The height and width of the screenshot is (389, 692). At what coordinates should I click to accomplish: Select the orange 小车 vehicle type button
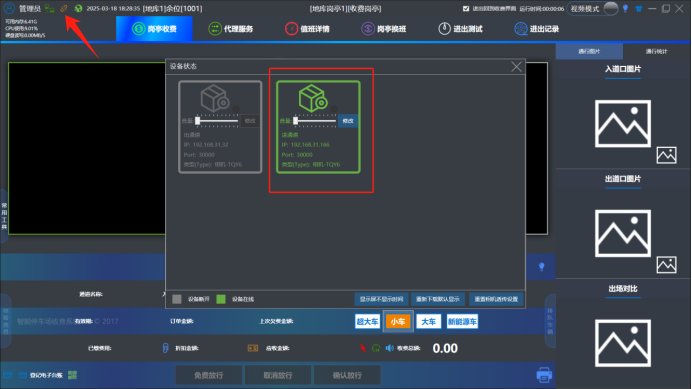coord(398,321)
